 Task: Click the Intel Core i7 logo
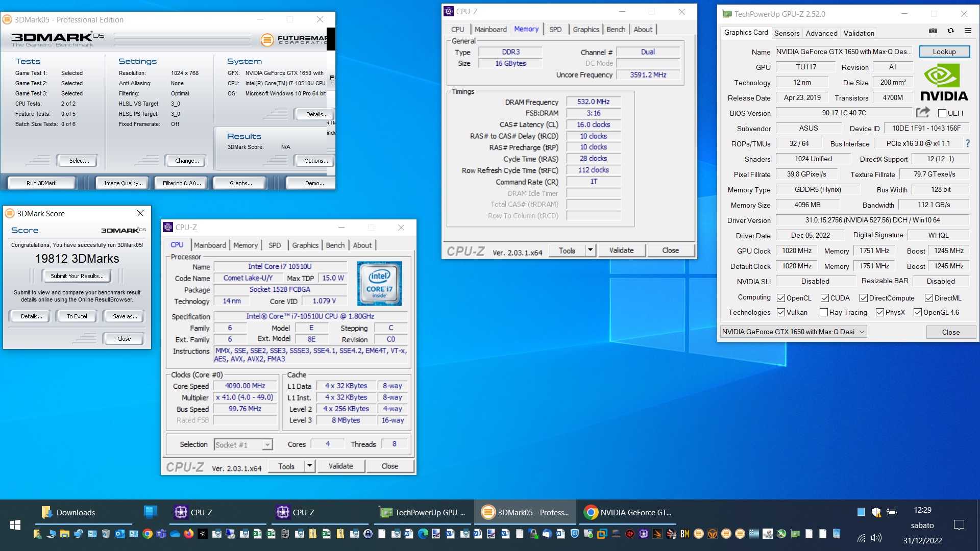[379, 283]
